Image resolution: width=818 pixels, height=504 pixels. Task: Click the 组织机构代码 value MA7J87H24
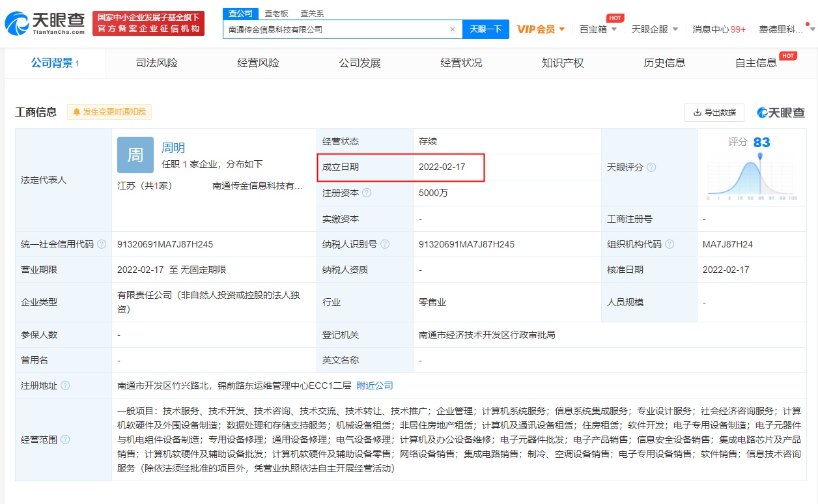coord(727,244)
